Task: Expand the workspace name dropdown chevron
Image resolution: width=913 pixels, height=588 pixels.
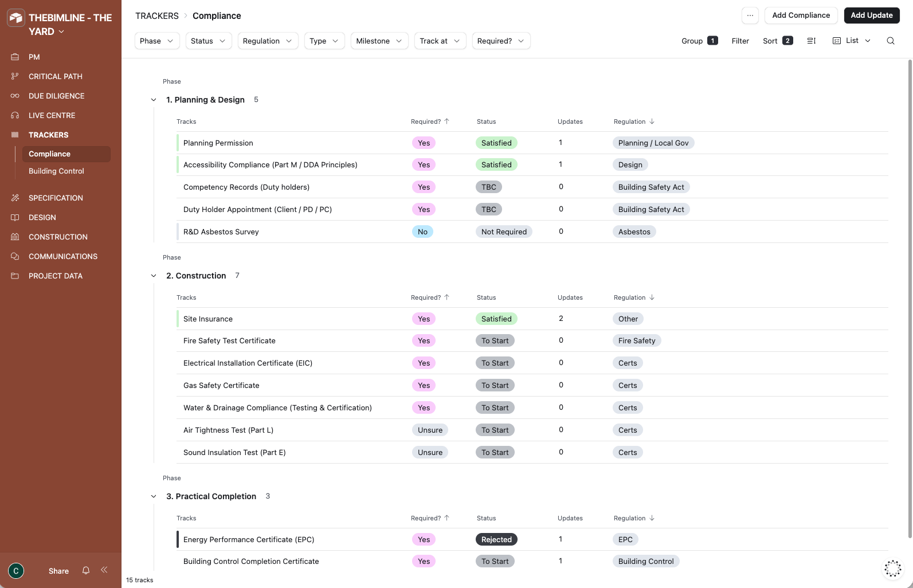Action: pyautogui.click(x=61, y=32)
